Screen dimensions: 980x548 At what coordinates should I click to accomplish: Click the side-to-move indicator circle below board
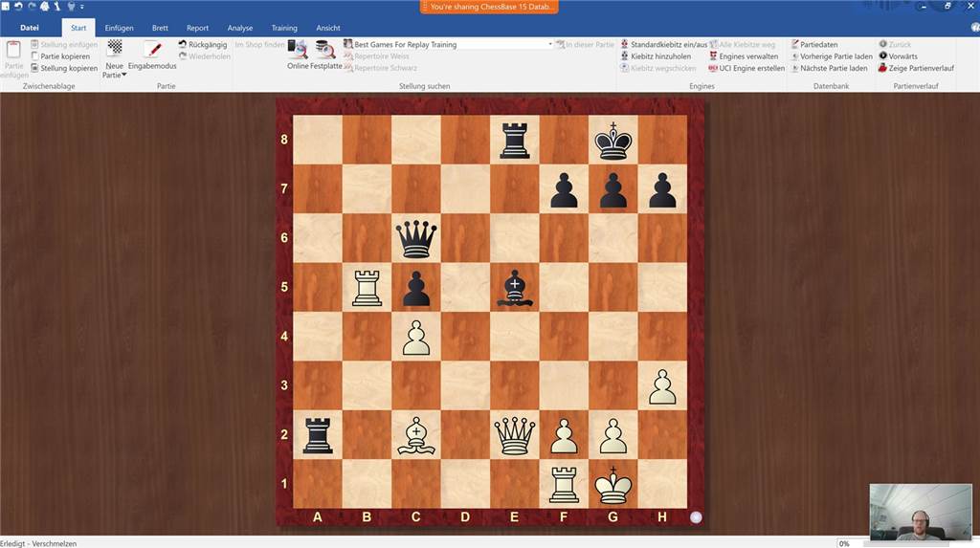click(696, 517)
